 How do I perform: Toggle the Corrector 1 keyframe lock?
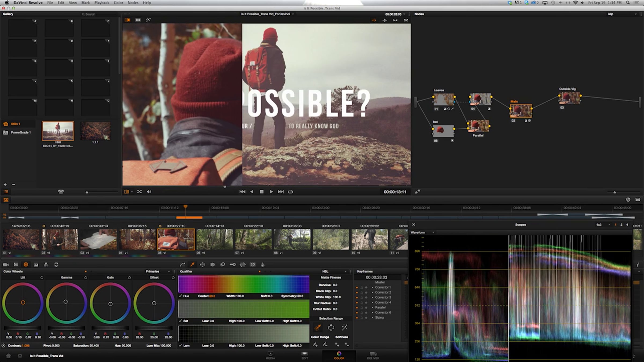(x=362, y=287)
